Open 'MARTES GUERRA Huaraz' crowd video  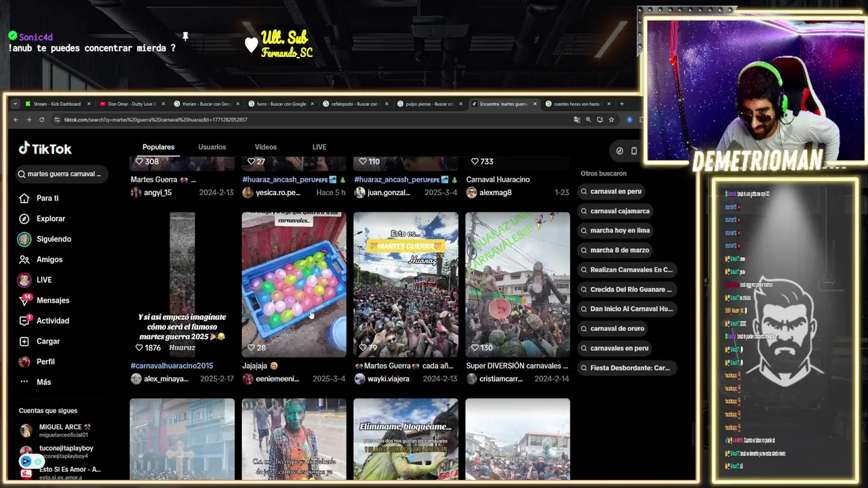[x=406, y=285]
